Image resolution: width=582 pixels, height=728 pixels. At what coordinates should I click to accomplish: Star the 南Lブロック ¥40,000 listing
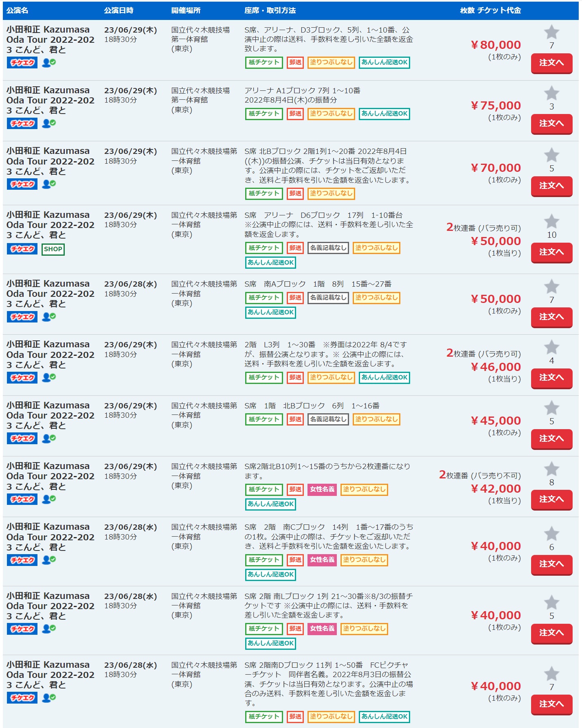[x=551, y=603]
